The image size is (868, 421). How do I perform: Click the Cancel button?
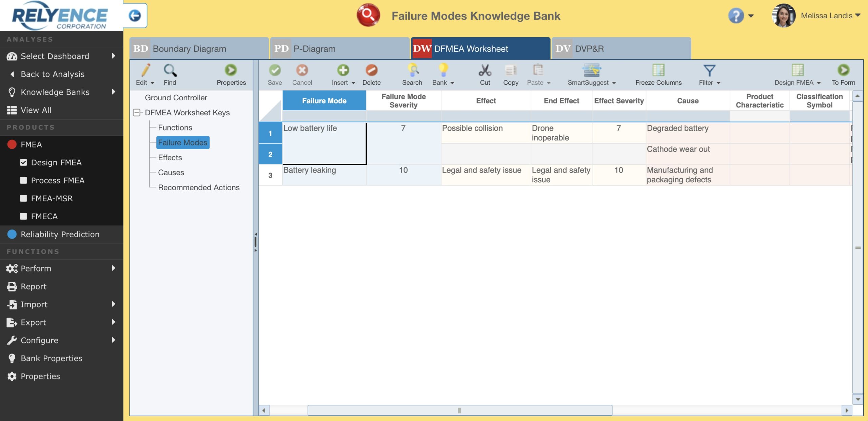302,73
